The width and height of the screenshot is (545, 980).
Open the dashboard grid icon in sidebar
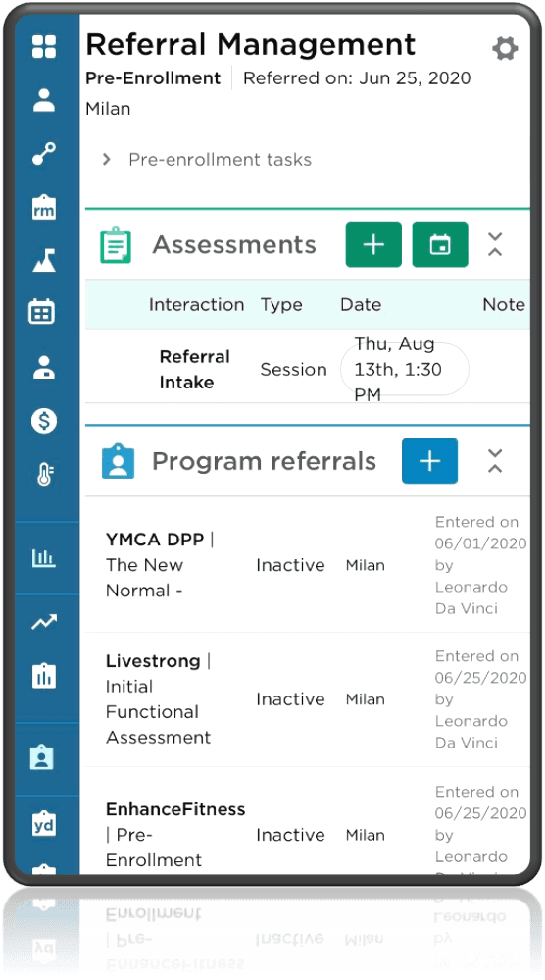44,47
